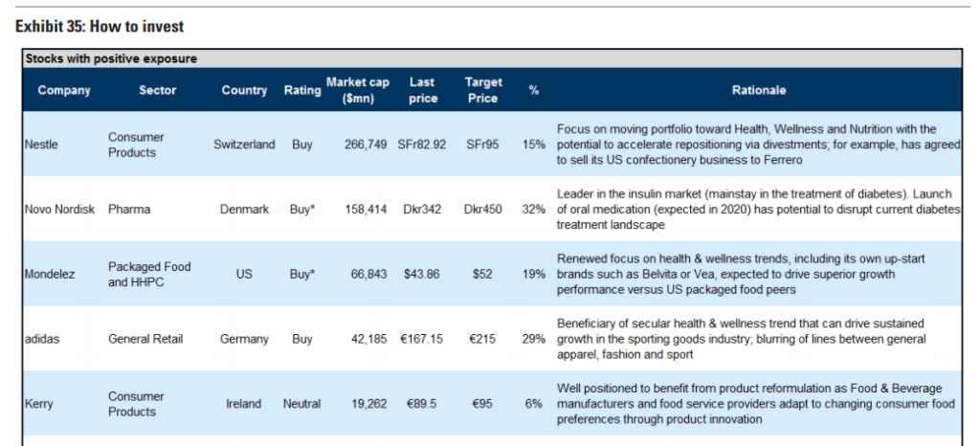Click adidas last price €167.15

point(421,339)
